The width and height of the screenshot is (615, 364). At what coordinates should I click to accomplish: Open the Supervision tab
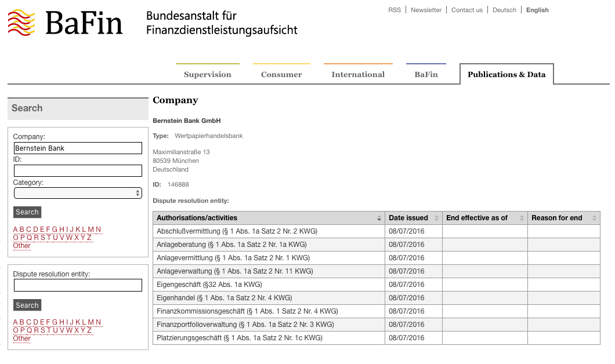(x=208, y=74)
